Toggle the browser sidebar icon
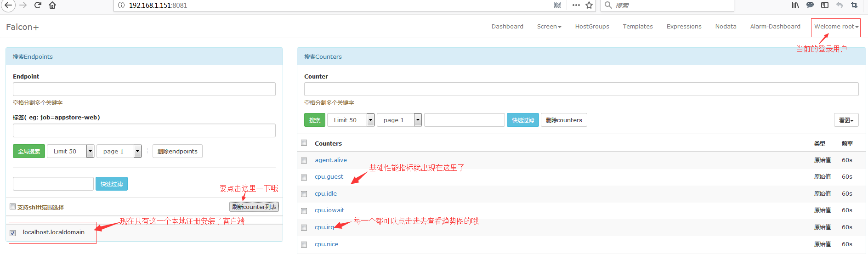The width and height of the screenshot is (868, 254). pyautogui.click(x=825, y=5)
